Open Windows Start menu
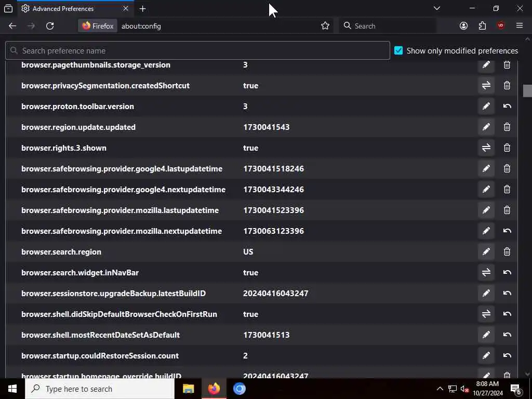The width and height of the screenshot is (532, 399). (x=12, y=389)
